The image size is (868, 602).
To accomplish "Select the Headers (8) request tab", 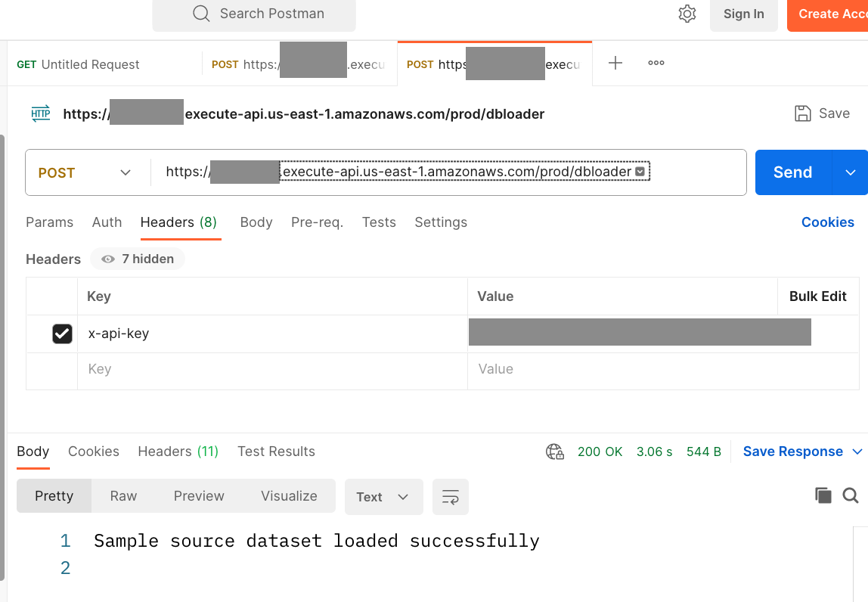I will pos(178,222).
